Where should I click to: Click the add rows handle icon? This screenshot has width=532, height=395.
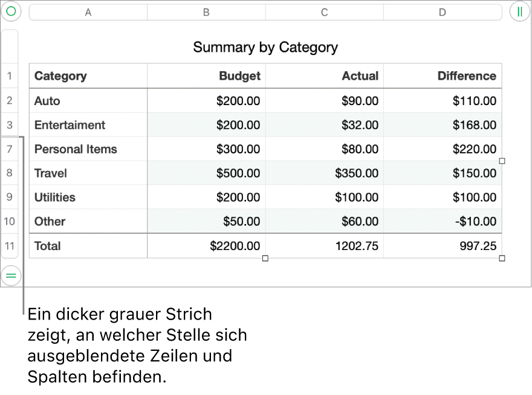pyautogui.click(x=11, y=275)
